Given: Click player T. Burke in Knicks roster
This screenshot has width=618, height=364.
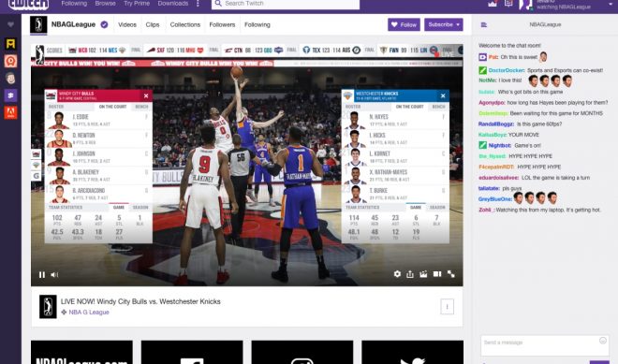Looking at the screenshot, I should pos(395,194).
